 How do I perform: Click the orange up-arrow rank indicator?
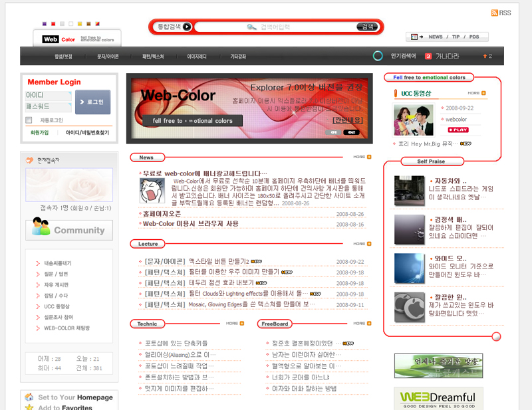485,56
